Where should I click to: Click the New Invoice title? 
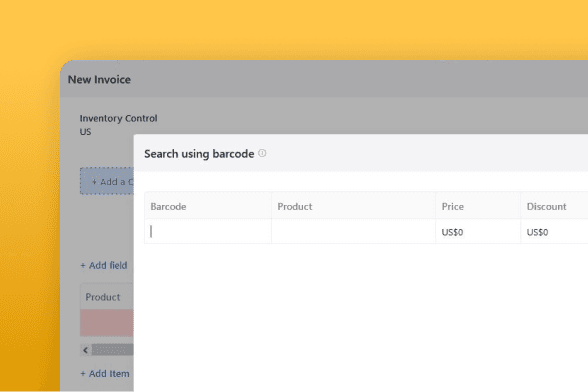pos(99,80)
